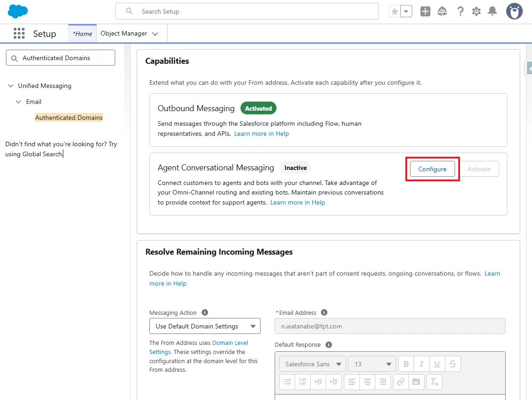Insert a numbered list
This screenshot has height=400, width=532.
coord(302,382)
